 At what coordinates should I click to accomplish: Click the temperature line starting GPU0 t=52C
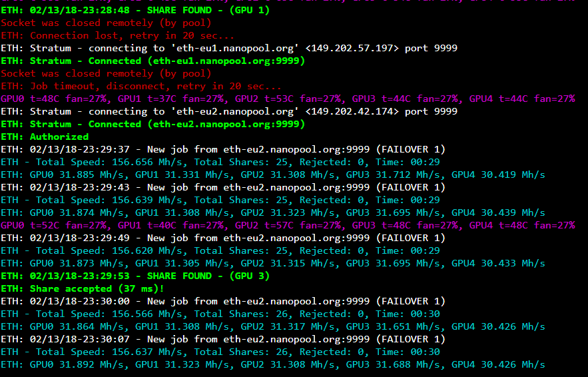[288, 225]
